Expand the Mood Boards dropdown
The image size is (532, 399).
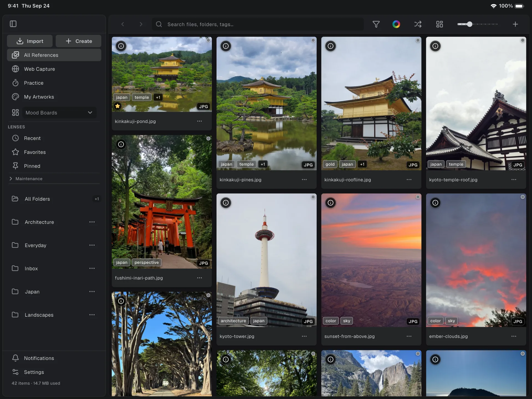tap(60, 113)
